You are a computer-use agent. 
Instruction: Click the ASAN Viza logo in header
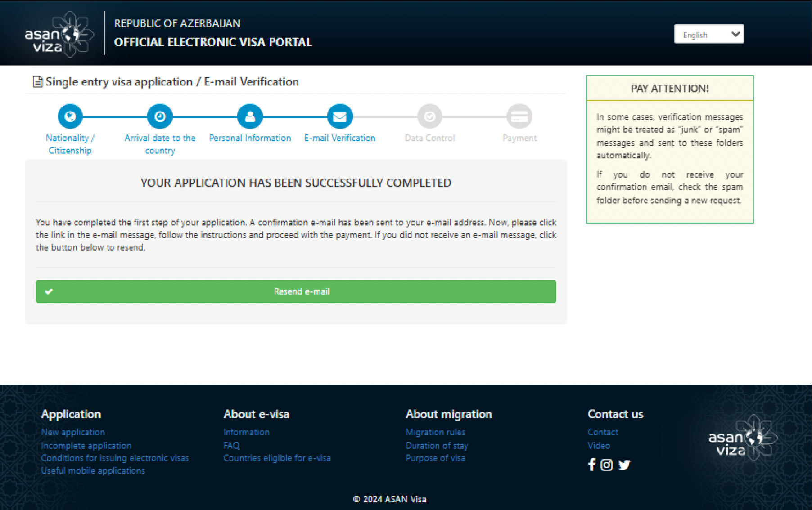pos(59,34)
